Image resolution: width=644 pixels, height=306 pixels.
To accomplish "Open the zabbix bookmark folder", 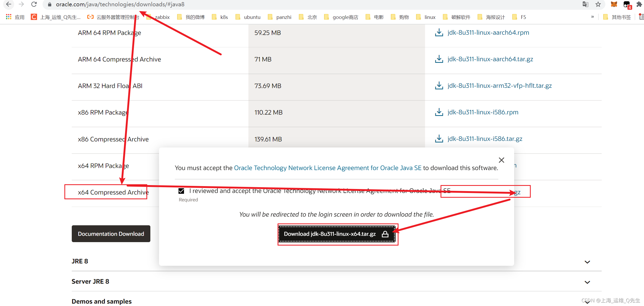I will 158,17.
